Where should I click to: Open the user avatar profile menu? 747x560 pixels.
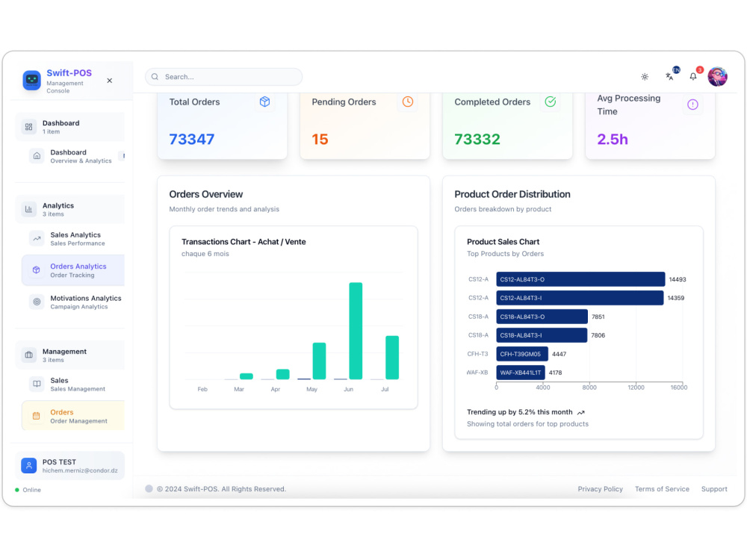pyautogui.click(x=717, y=77)
